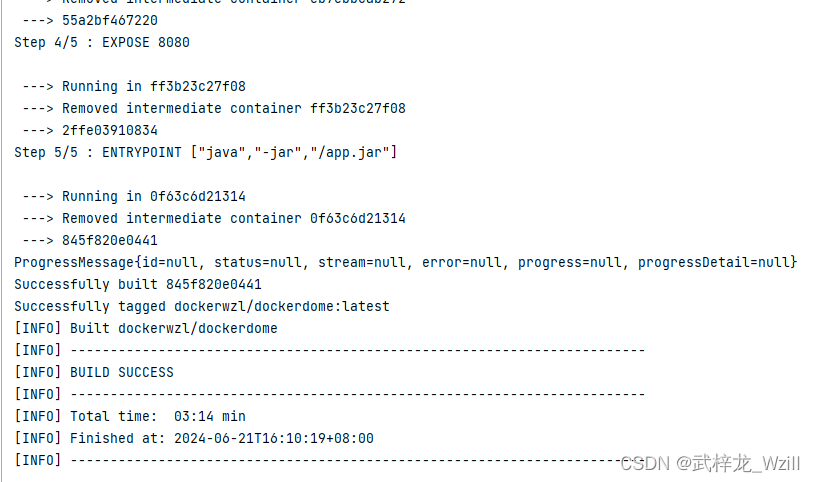This screenshot has height=482, width=815.
Task: Click the '[INFO] BUILD SUCCESS' line
Action: click(94, 372)
